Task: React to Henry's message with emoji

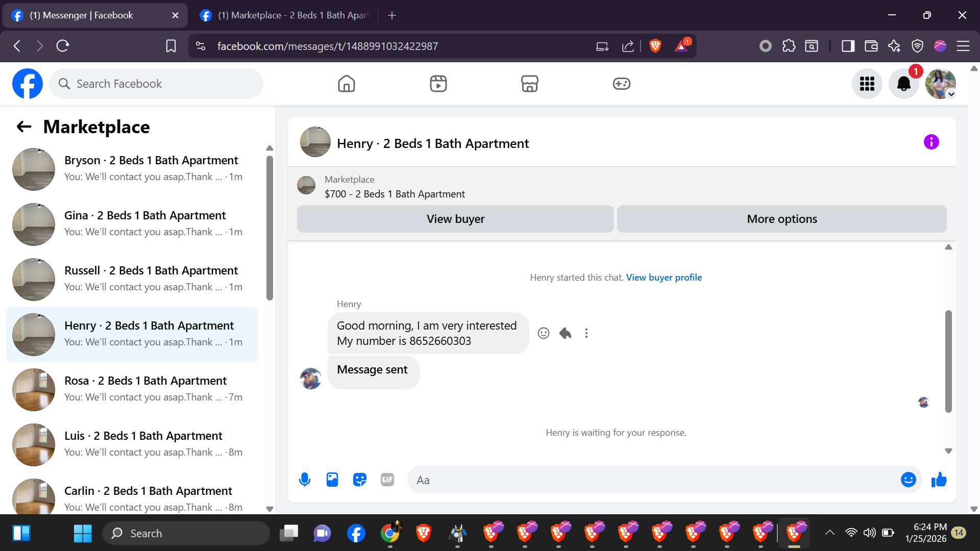Action: (544, 333)
